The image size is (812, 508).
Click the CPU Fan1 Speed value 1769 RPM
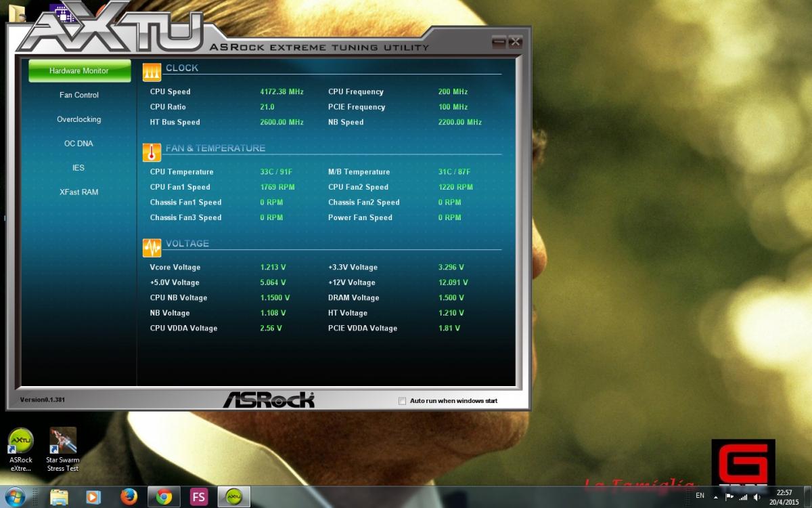pos(277,187)
